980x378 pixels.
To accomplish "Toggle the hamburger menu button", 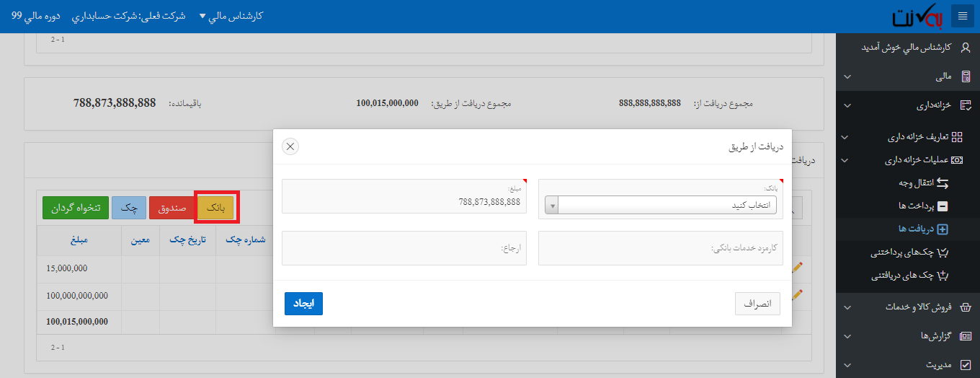I will tap(963, 16).
